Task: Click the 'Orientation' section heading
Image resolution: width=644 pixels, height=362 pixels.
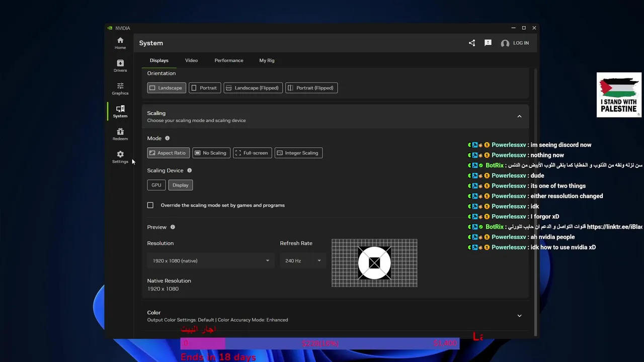Action: coord(162,73)
